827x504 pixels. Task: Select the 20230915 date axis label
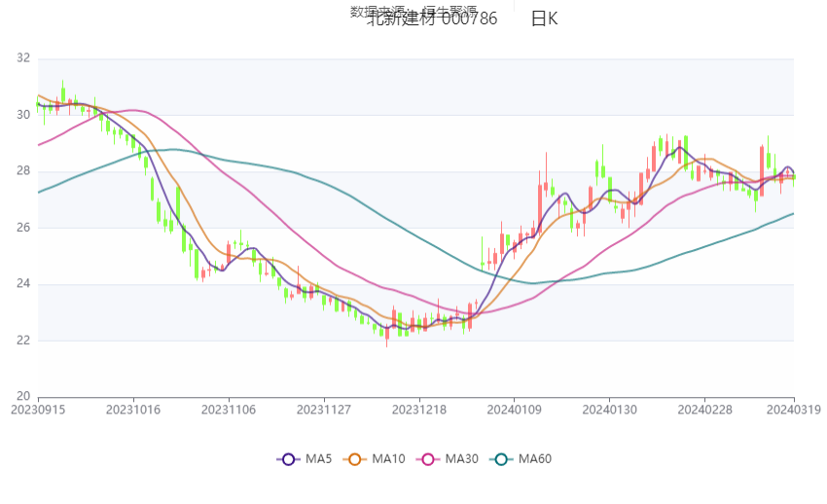(x=38, y=410)
